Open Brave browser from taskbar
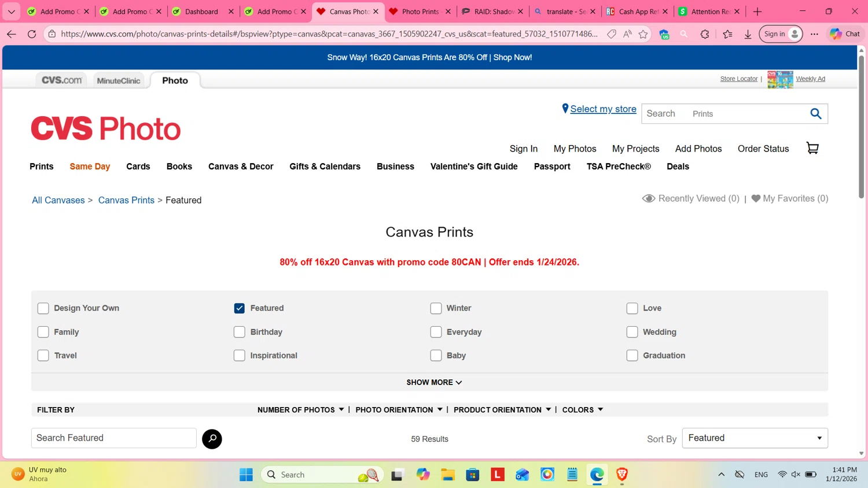Viewport: 868px width, 488px height. coord(622,475)
